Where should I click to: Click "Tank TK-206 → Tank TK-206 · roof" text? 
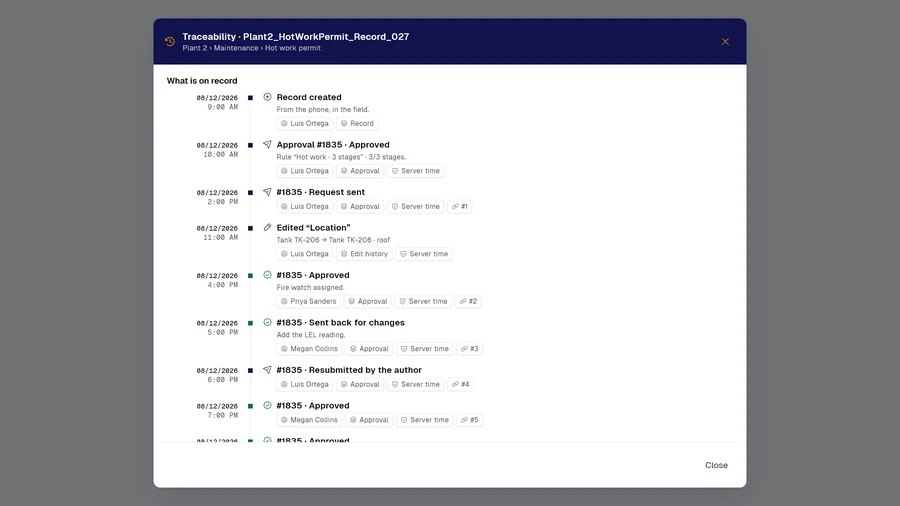tap(333, 240)
